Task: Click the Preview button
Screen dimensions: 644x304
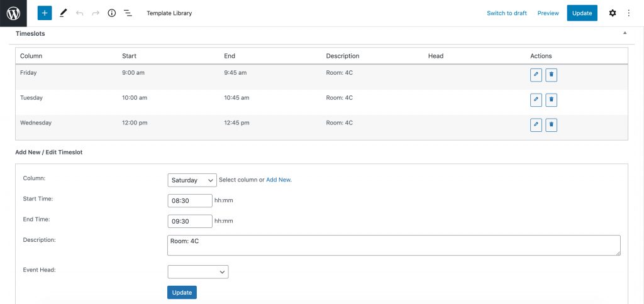Action: click(548, 13)
